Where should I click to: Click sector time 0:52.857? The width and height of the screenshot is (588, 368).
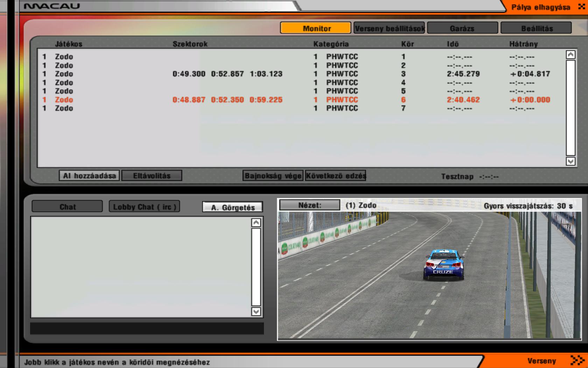click(227, 74)
